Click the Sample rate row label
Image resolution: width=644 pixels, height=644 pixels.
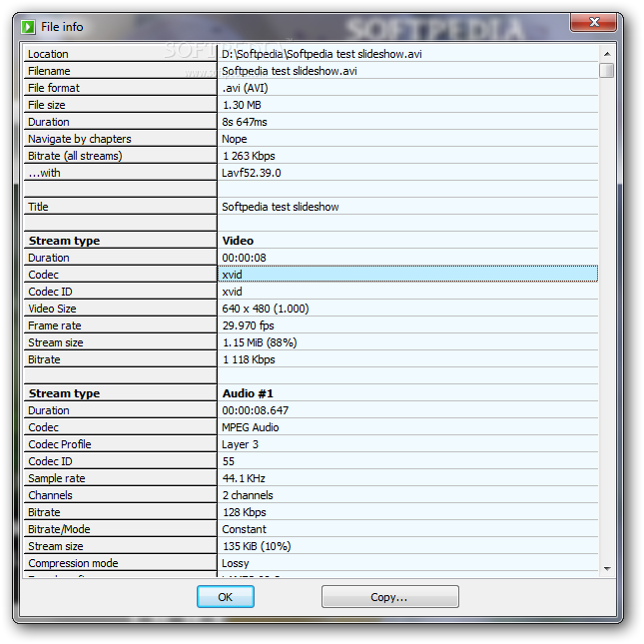(x=56, y=478)
